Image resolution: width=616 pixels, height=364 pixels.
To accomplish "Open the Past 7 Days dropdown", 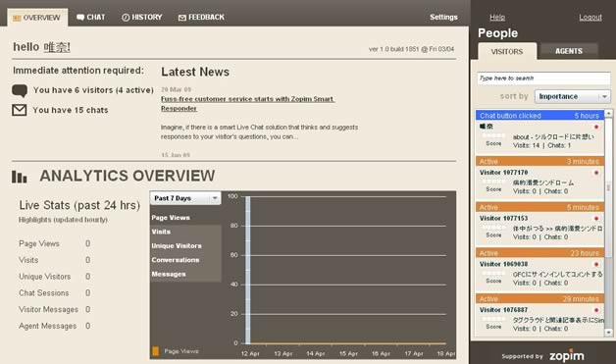I will coord(185,198).
